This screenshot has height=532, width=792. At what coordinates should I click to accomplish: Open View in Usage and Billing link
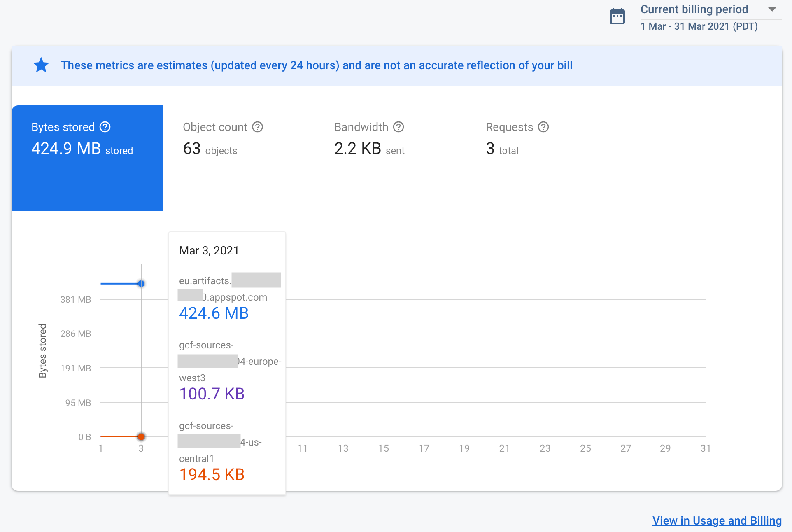point(717,520)
